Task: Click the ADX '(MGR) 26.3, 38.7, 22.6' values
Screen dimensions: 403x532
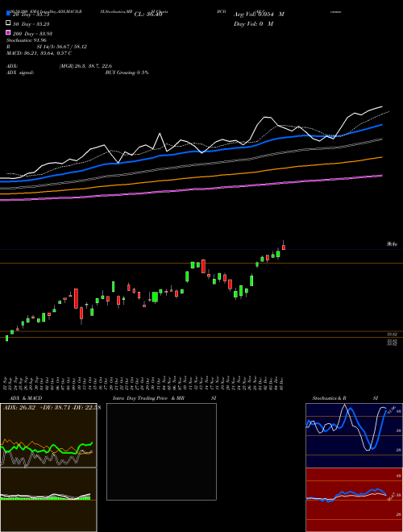Action: [x=85, y=66]
